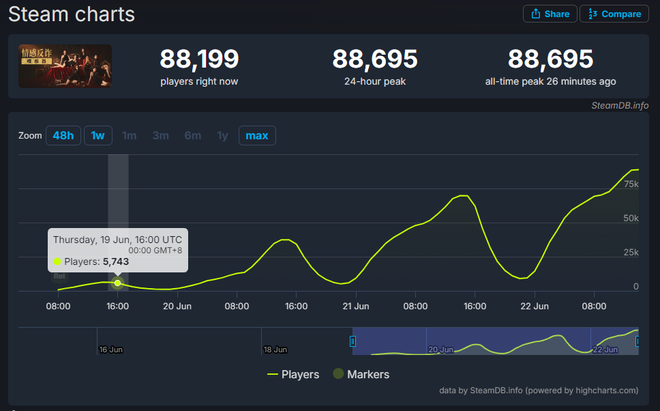This screenshot has width=660, height=411.
Task: Click the 16 Jun area in navigator
Action: [x=111, y=350]
